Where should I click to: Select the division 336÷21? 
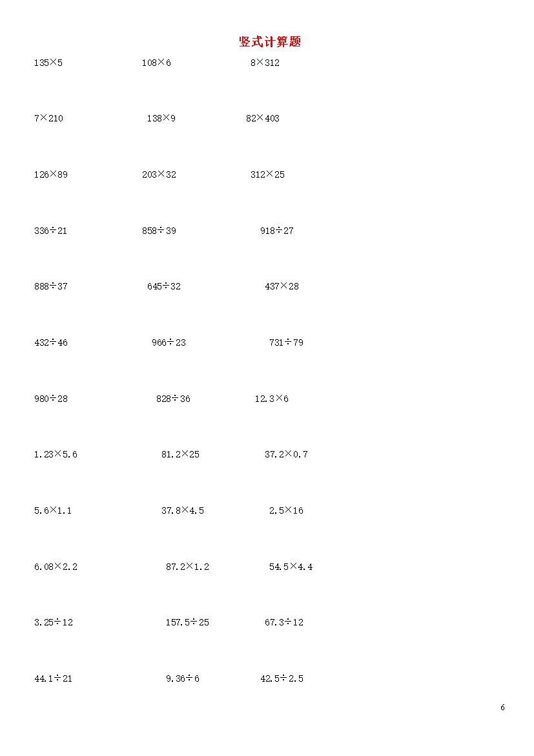pos(50,231)
